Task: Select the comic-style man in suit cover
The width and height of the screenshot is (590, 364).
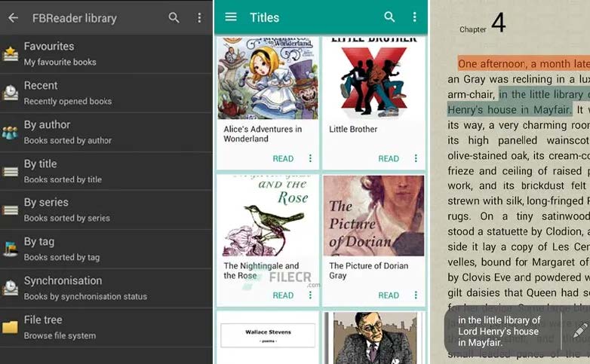Action: (x=374, y=338)
